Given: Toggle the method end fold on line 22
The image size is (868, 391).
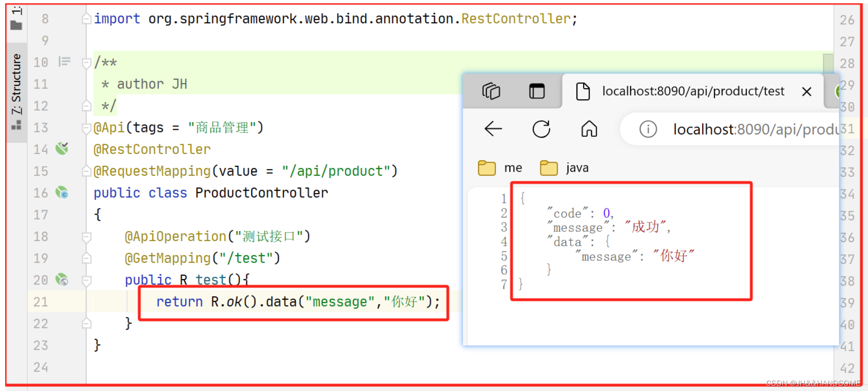Looking at the screenshot, I should point(86,323).
